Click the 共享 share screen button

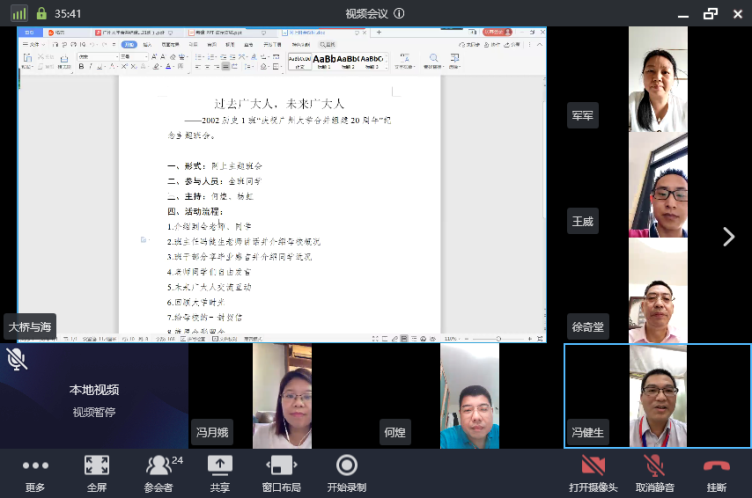(x=220, y=474)
